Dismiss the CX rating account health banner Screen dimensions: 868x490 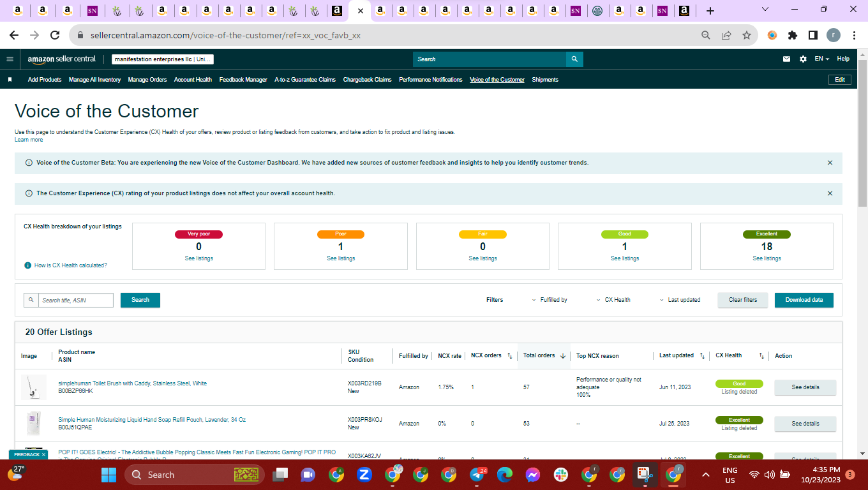click(x=830, y=193)
